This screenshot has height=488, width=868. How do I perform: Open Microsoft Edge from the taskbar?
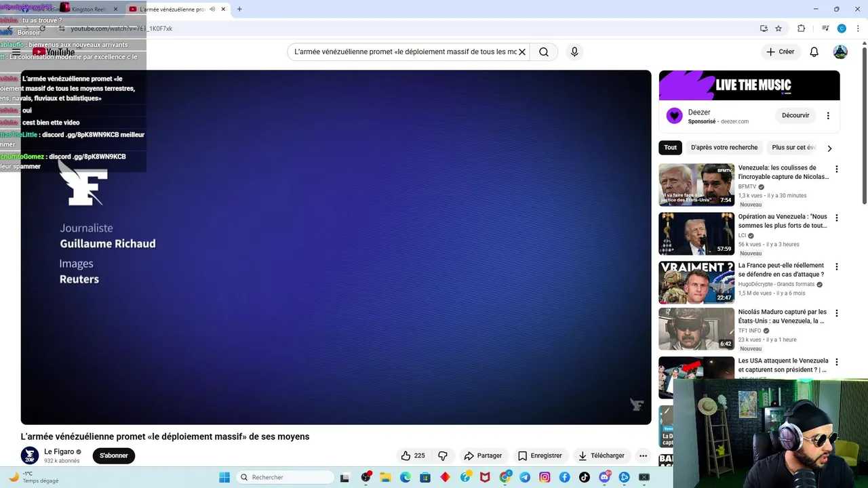click(x=405, y=477)
